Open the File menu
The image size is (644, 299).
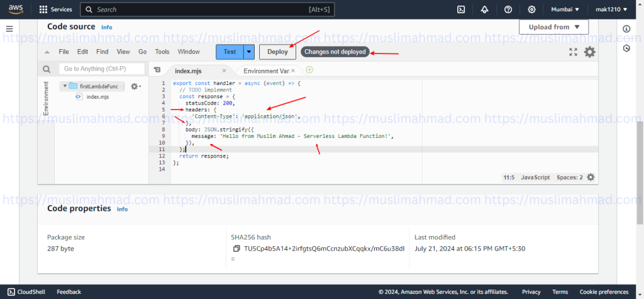click(64, 52)
